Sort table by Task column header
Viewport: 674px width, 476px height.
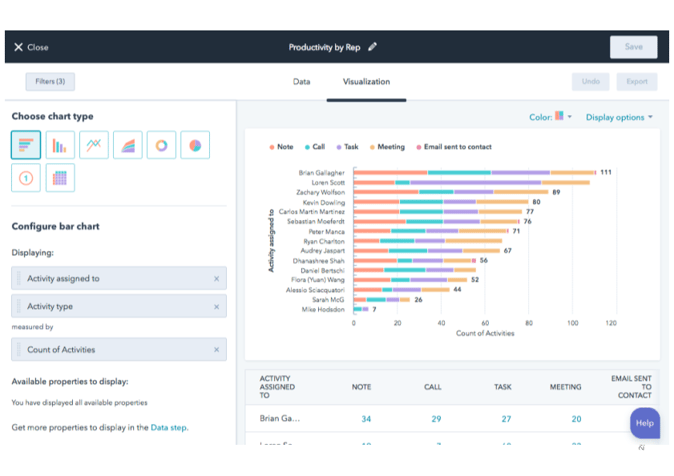[502, 387]
